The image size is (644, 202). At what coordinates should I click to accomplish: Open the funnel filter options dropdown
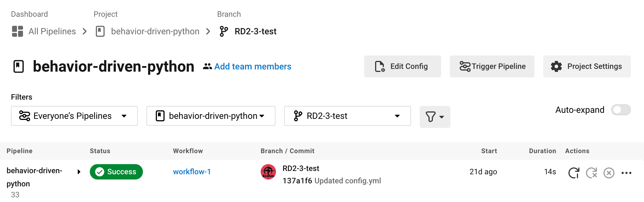435,117
